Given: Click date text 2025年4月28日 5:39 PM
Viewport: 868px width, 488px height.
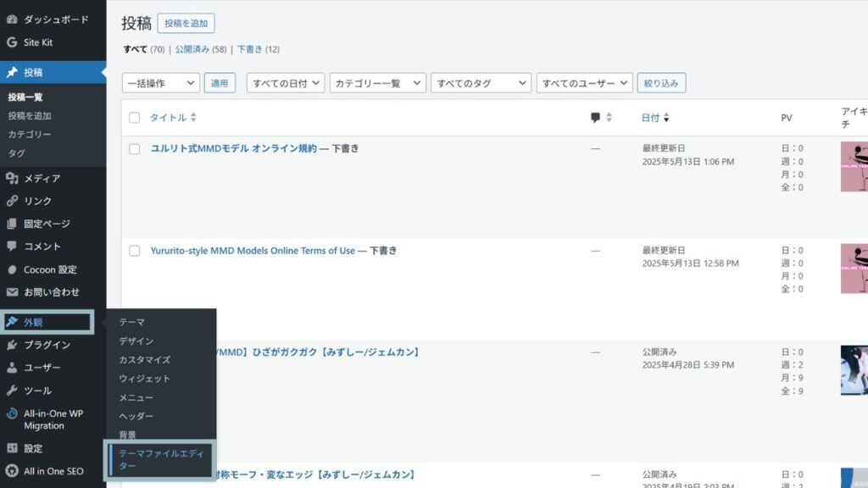Looking at the screenshot, I should pyautogui.click(x=688, y=365).
